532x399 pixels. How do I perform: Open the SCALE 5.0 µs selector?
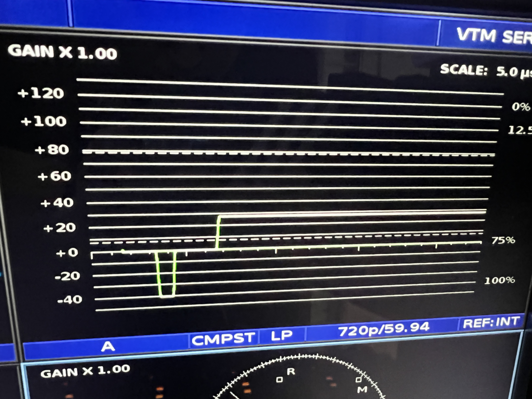coord(483,70)
